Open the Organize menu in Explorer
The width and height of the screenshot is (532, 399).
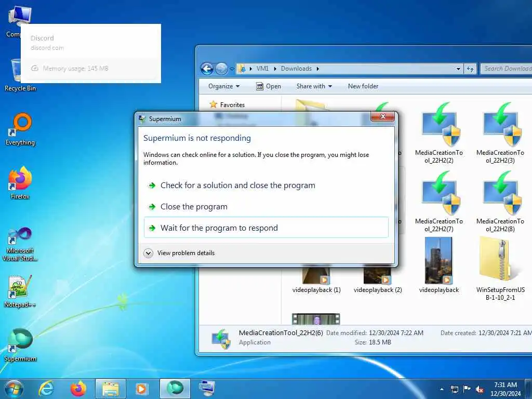[224, 86]
